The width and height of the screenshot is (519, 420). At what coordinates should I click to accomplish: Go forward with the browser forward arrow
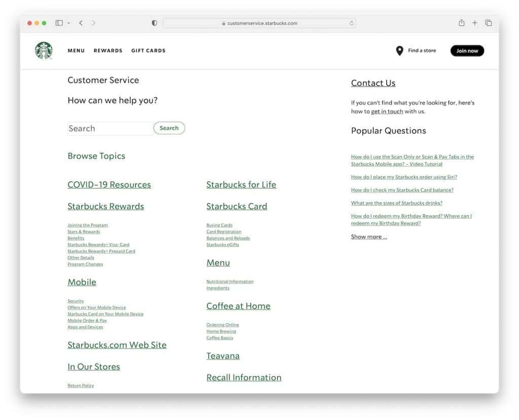click(x=94, y=23)
